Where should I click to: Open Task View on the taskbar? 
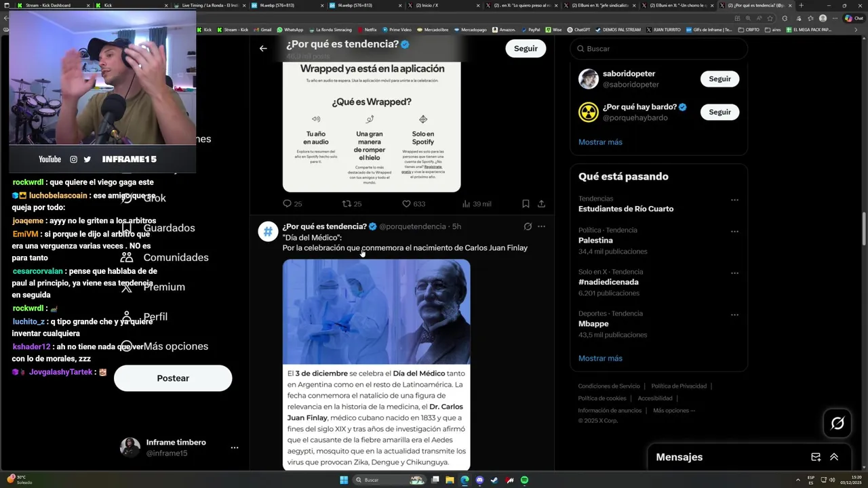tap(435, 480)
